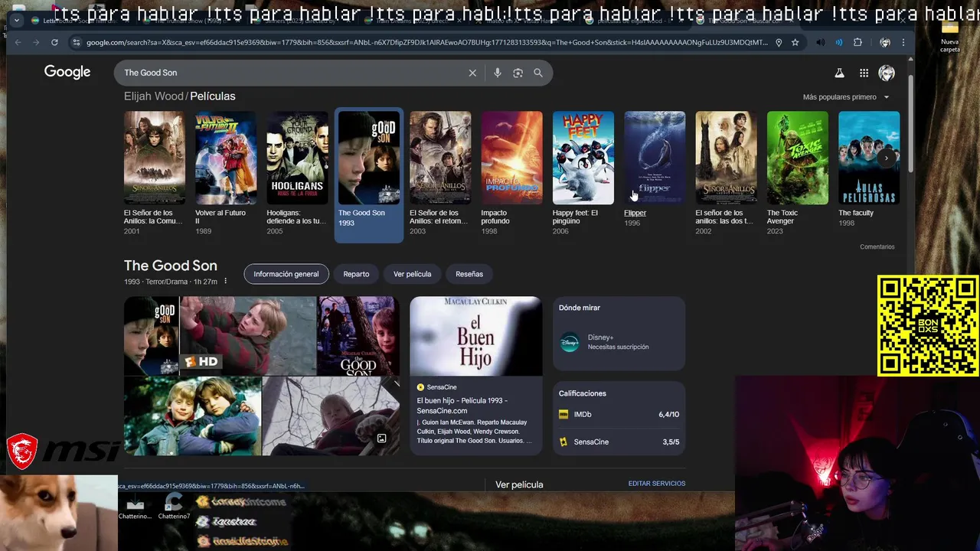Click the Google logo

(x=67, y=72)
